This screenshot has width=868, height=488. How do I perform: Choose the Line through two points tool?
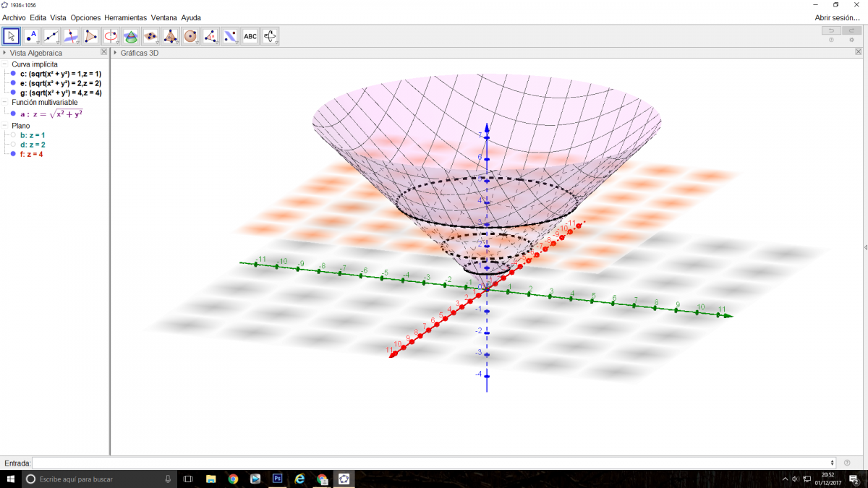(x=51, y=35)
